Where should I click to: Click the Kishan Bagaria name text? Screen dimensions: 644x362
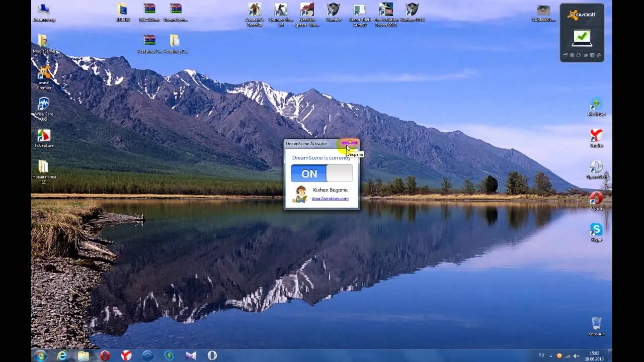pos(330,190)
